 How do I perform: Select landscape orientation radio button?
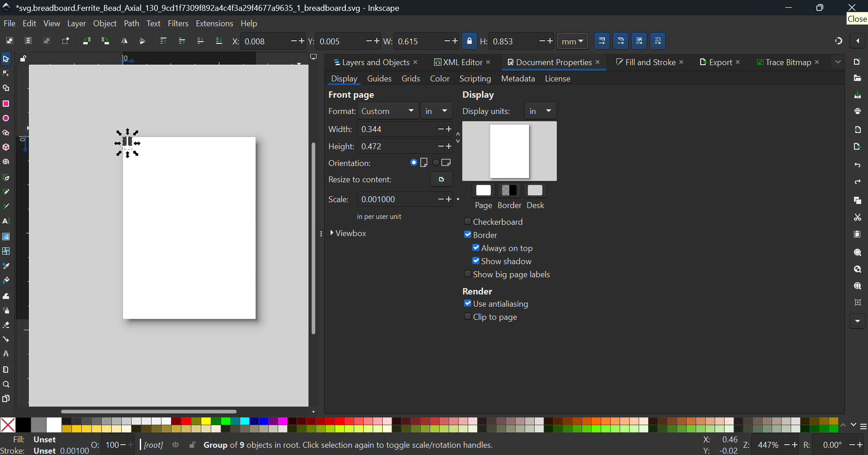pos(436,163)
